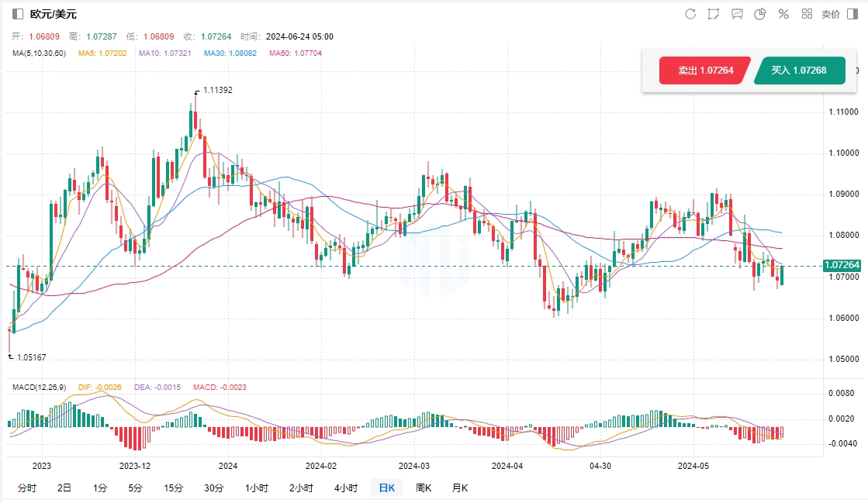
Task: Click the 1.07264 current price label on axis
Action: [842, 265]
